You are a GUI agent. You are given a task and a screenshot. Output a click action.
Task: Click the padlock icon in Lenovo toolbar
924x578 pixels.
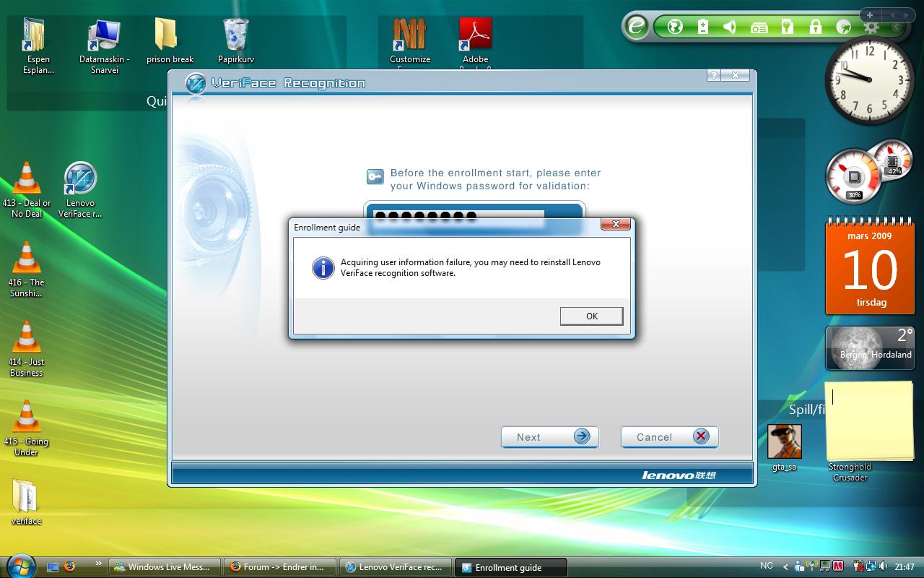(815, 27)
